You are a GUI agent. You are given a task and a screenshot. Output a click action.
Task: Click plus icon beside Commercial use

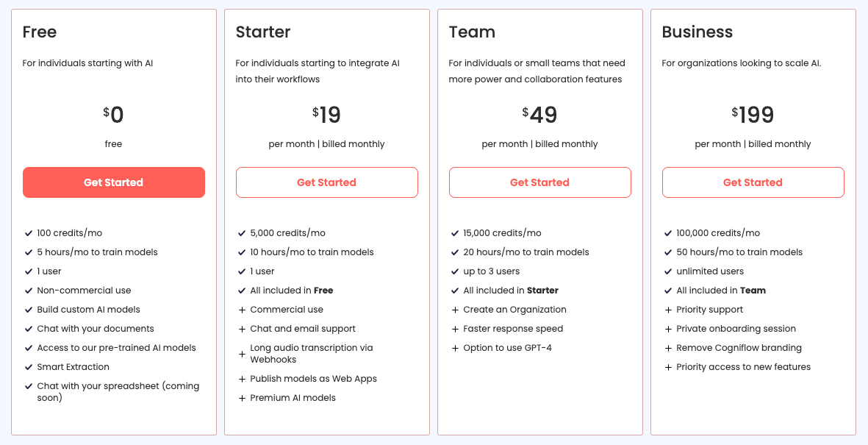pos(242,310)
